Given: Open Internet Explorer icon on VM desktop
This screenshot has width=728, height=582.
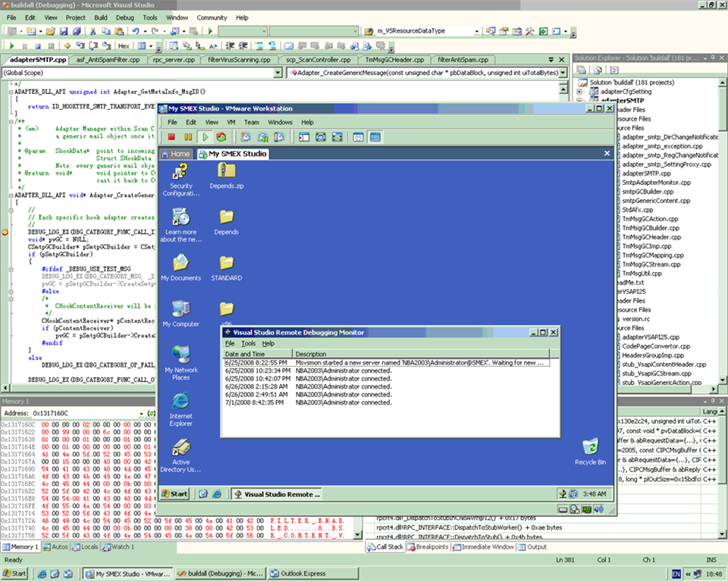Looking at the screenshot, I should tap(180, 409).
